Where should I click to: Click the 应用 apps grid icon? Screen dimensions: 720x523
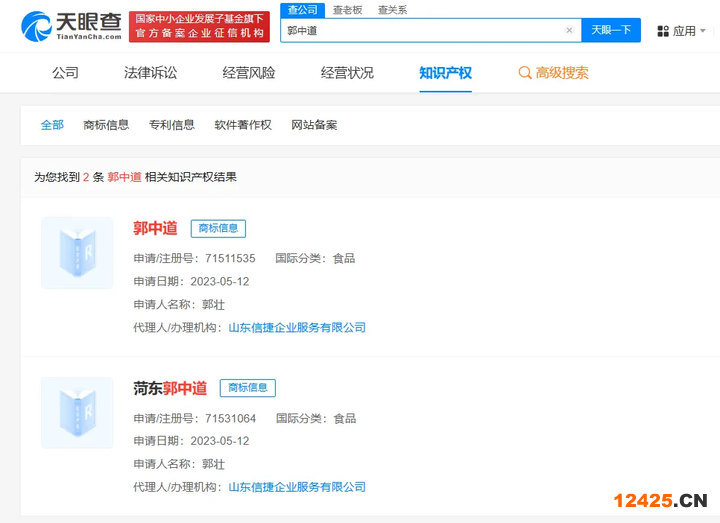663,31
